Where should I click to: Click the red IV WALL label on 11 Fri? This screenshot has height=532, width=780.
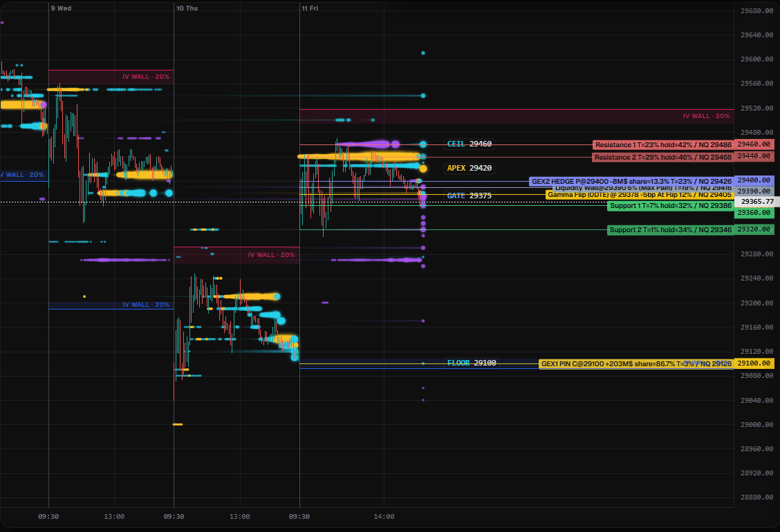click(x=706, y=116)
